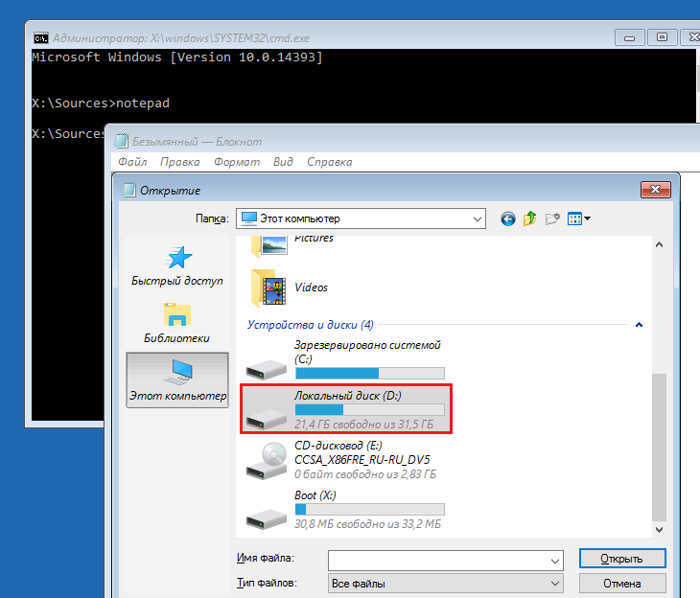Select Библиотеки in the sidebar
Viewport: 700px width, 598px height.
point(177,323)
